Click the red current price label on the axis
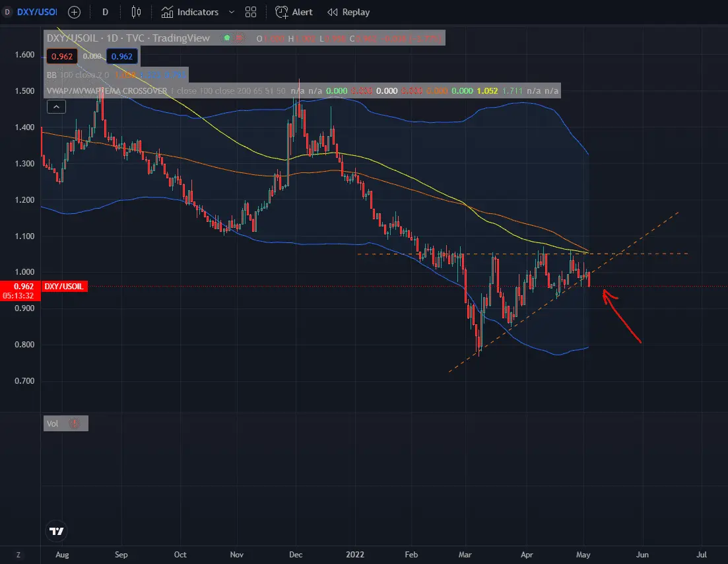The width and height of the screenshot is (728, 564). 20,287
